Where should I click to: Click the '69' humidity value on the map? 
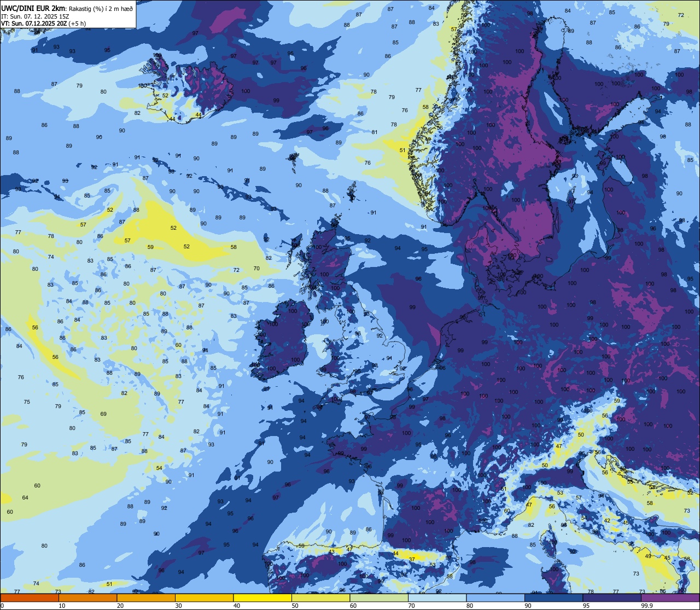point(103,414)
